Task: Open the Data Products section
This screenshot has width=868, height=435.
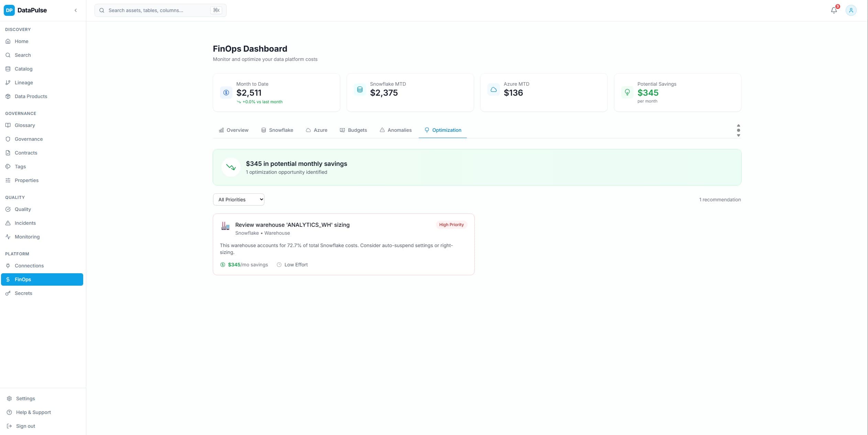Action: click(31, 96)
